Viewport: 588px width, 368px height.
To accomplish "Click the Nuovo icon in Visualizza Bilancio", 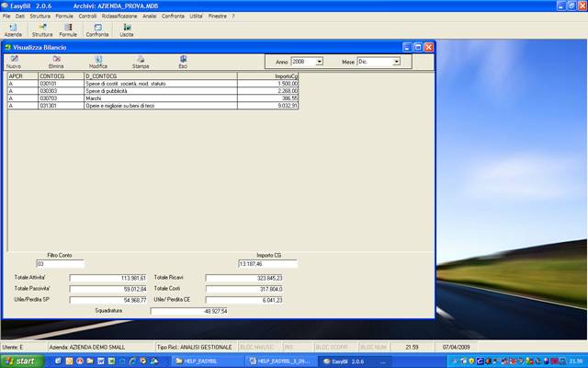I will click(x=14, y=62).
